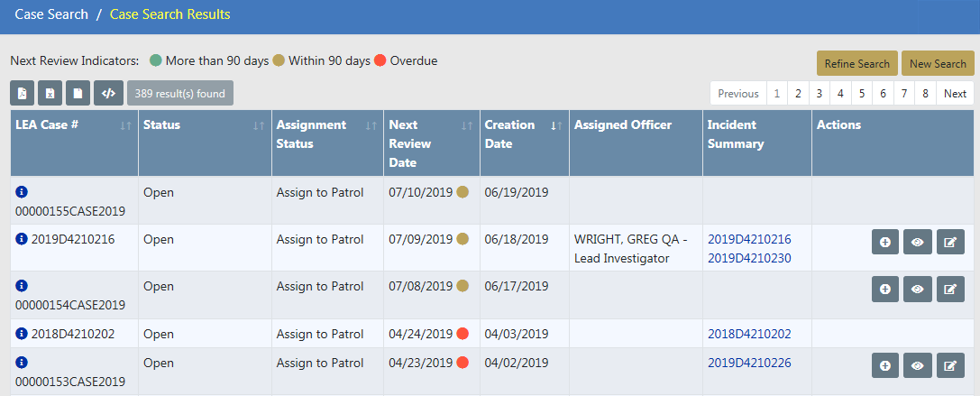
Task: Export results to Excel file
Action: click(x=50, y=92)
